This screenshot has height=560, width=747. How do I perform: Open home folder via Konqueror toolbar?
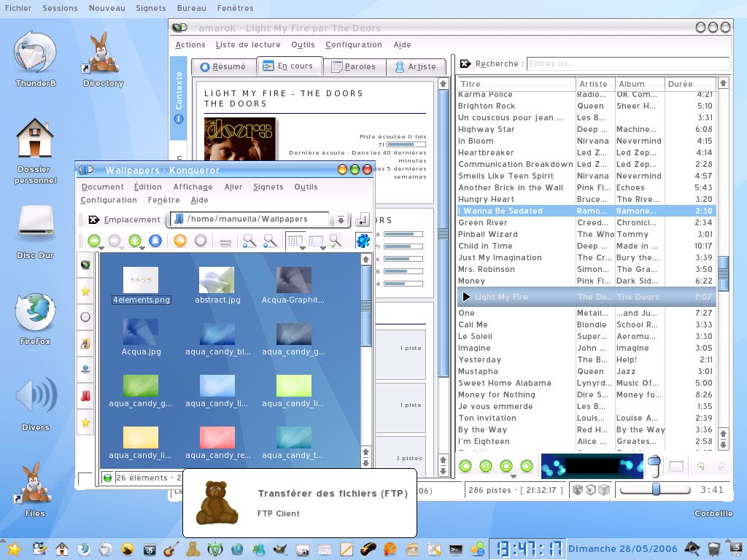[155, 241]
